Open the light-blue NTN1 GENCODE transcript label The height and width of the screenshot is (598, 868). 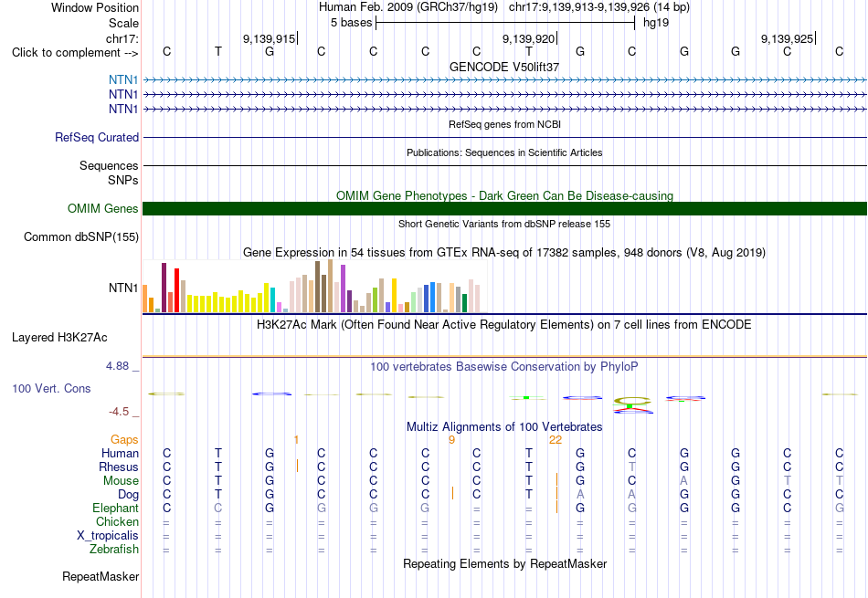click(x=123, y=79)
